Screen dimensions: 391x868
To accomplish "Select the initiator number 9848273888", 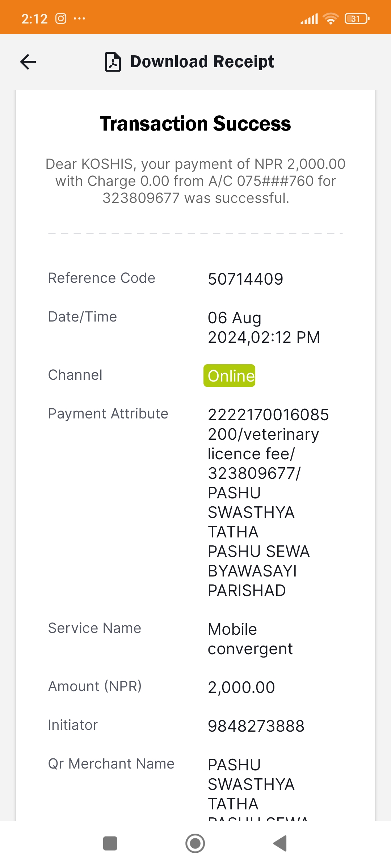I will pyautogui.click(x=256, y=726).
